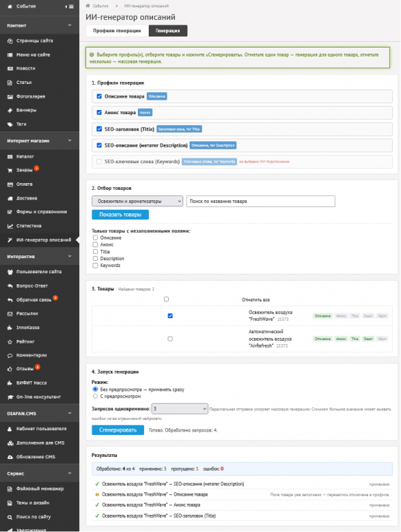Check the unfilled Описание filter checkbox
Image resolution: width=401 pixels, height=532 pixels.
pos(95,238)
